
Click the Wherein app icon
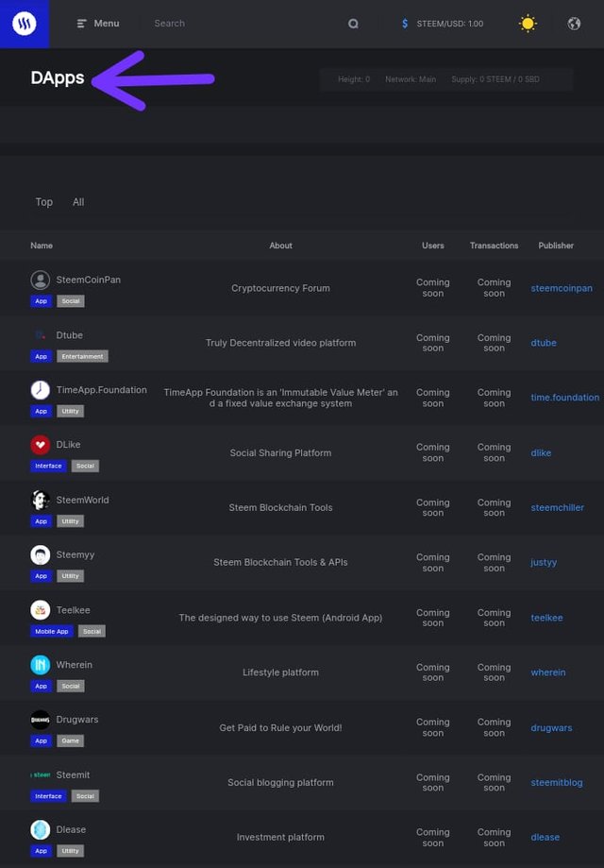(41, 665)
